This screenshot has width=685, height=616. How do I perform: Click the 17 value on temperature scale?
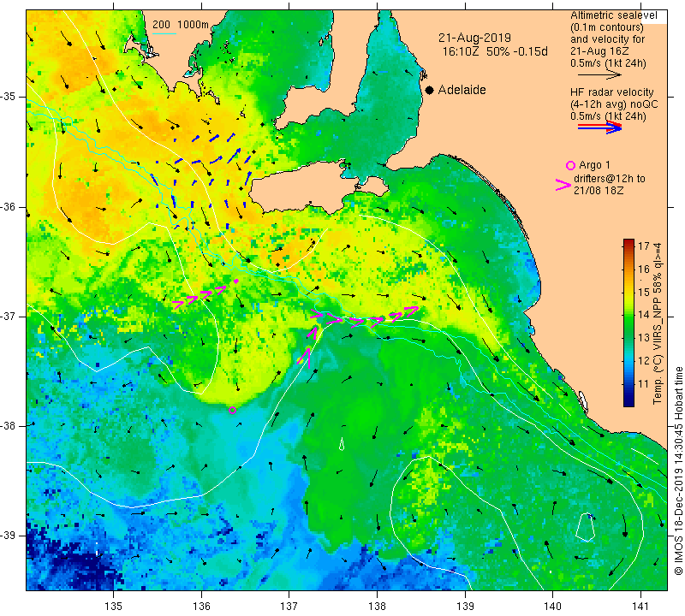point(644,246)
